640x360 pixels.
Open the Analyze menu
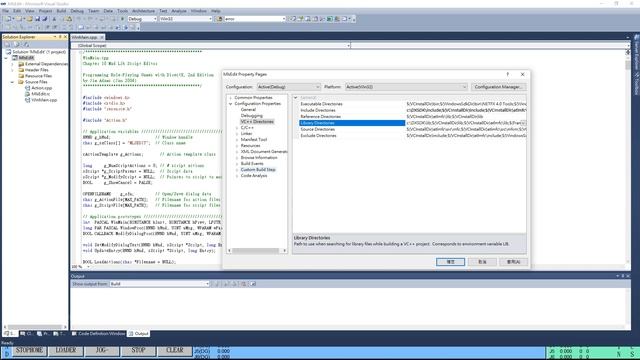pos(179,11)
